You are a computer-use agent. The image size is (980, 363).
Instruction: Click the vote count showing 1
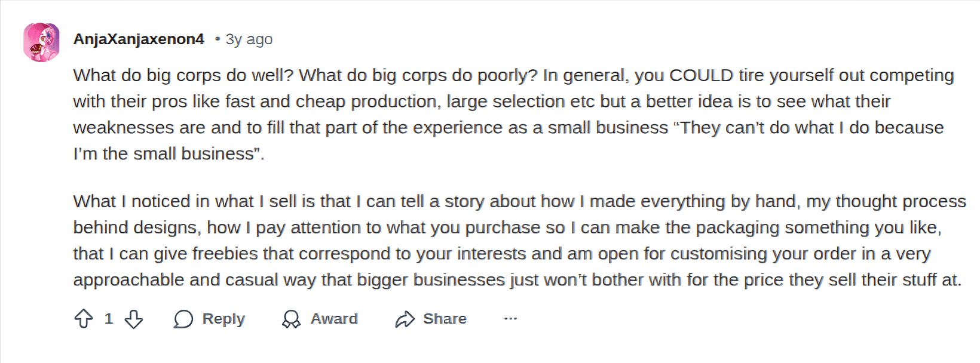point(108,319)
